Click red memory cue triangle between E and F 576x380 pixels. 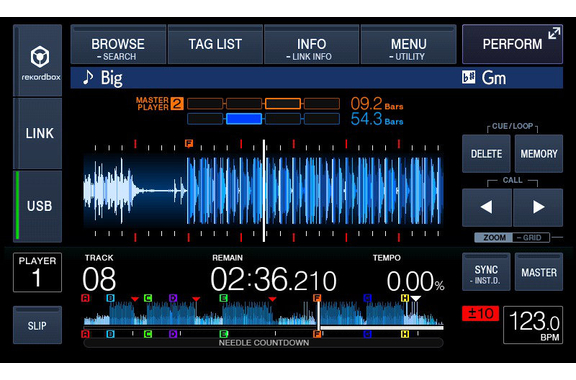272,299
